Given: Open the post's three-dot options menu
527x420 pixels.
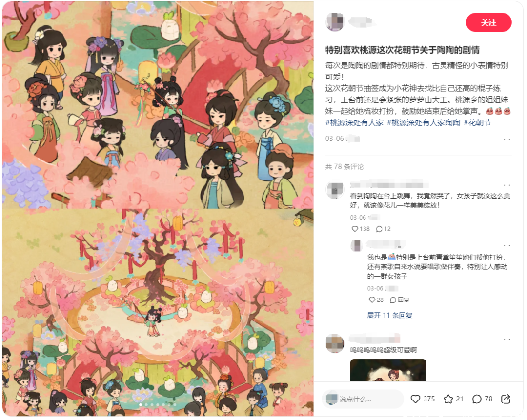Looking at the screenshot, I should tap(507, 139).
